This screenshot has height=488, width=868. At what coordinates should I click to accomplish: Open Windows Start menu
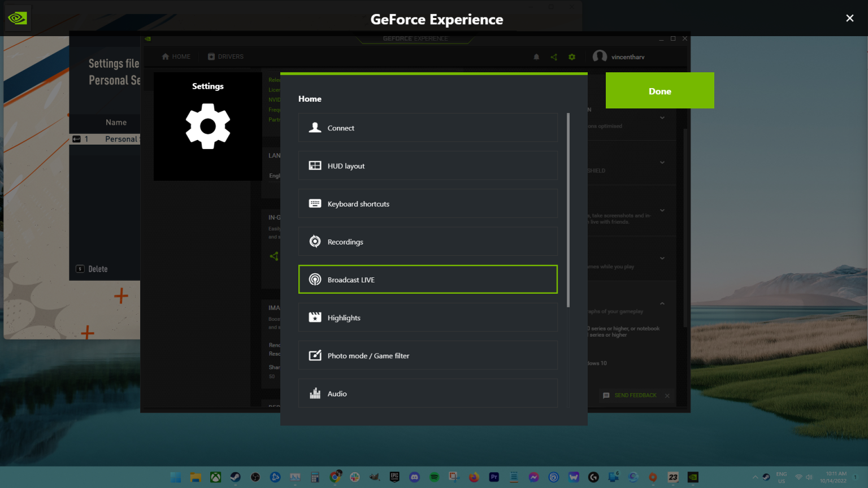coord(176,477)
